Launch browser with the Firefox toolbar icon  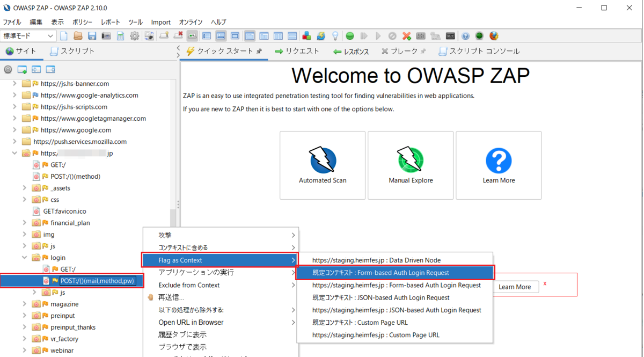(x=494, y=36)
